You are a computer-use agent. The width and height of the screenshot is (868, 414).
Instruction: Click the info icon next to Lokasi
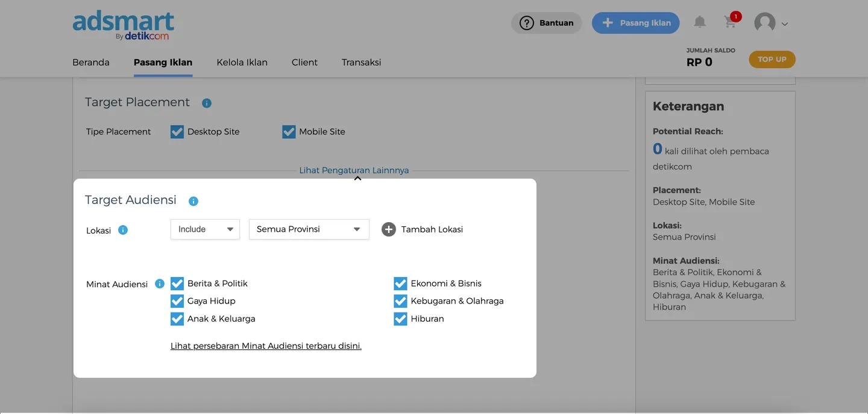pos(123,230)
